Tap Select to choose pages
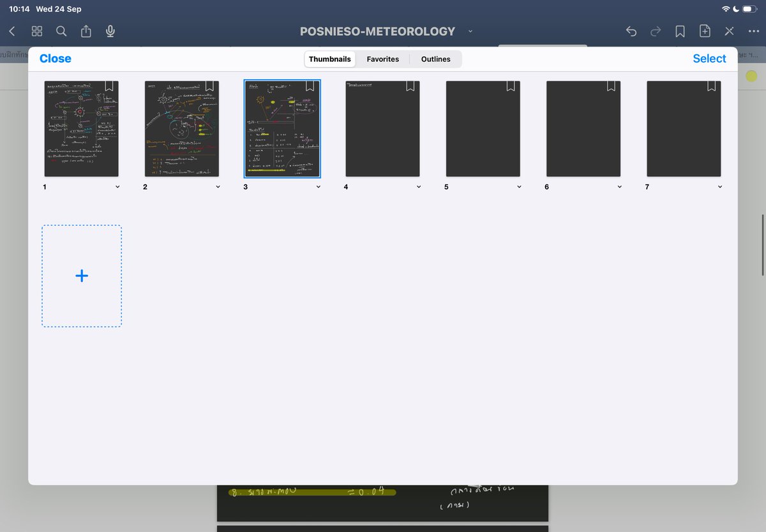Screen dimensions: 766x532 (x=709, y=58)
